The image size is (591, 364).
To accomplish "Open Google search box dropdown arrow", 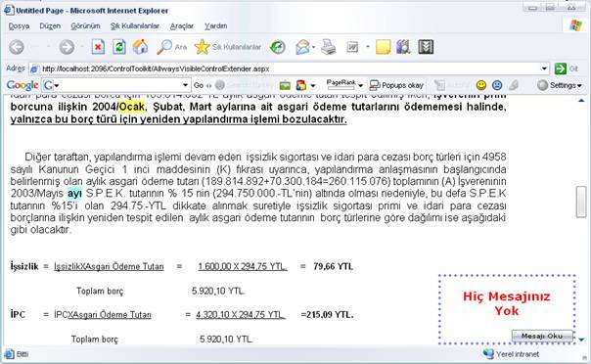I will click(185, 85).
